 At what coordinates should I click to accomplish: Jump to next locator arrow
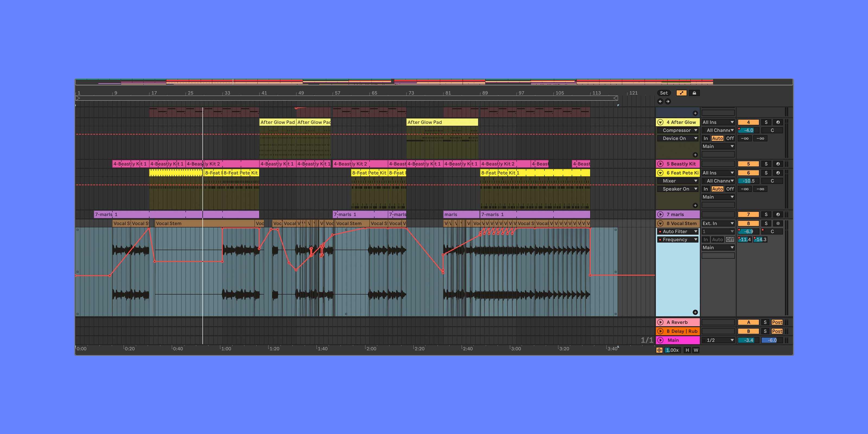click(x=668, y=101)
